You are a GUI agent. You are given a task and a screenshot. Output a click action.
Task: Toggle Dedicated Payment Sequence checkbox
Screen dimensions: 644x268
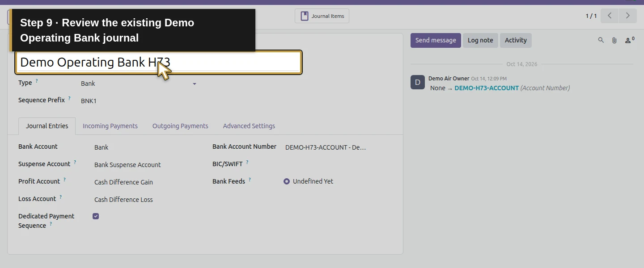tap(96, 216)
